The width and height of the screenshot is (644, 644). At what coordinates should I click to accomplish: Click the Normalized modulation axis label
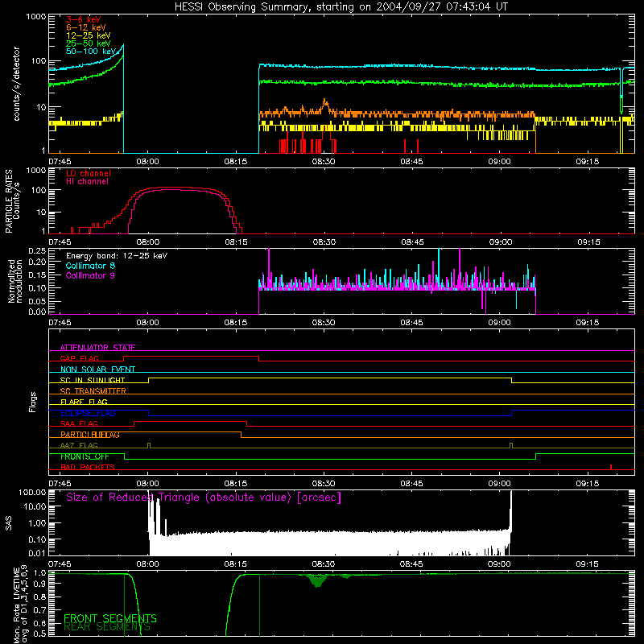15,281
